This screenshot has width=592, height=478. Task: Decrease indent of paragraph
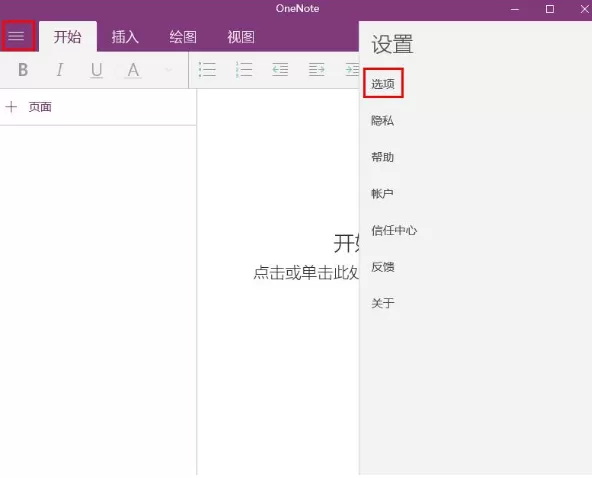(x=280, y=70)
